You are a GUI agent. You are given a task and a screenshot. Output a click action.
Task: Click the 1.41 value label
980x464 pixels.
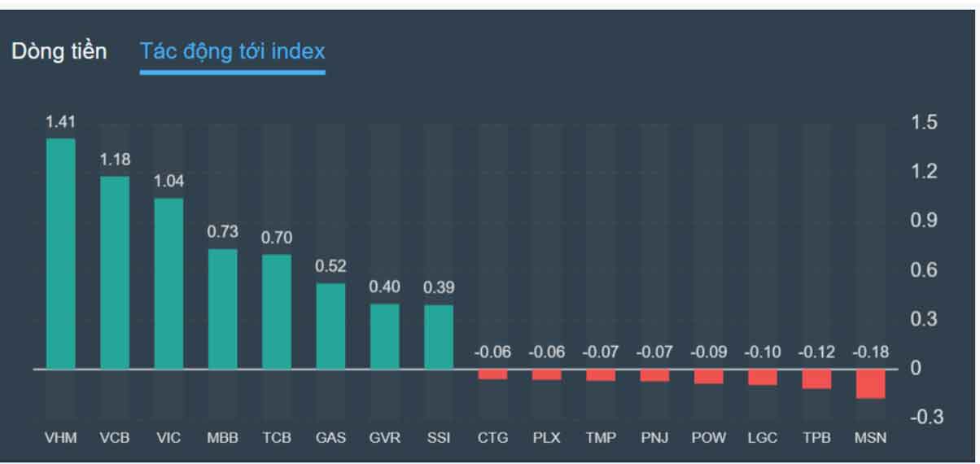60,122
